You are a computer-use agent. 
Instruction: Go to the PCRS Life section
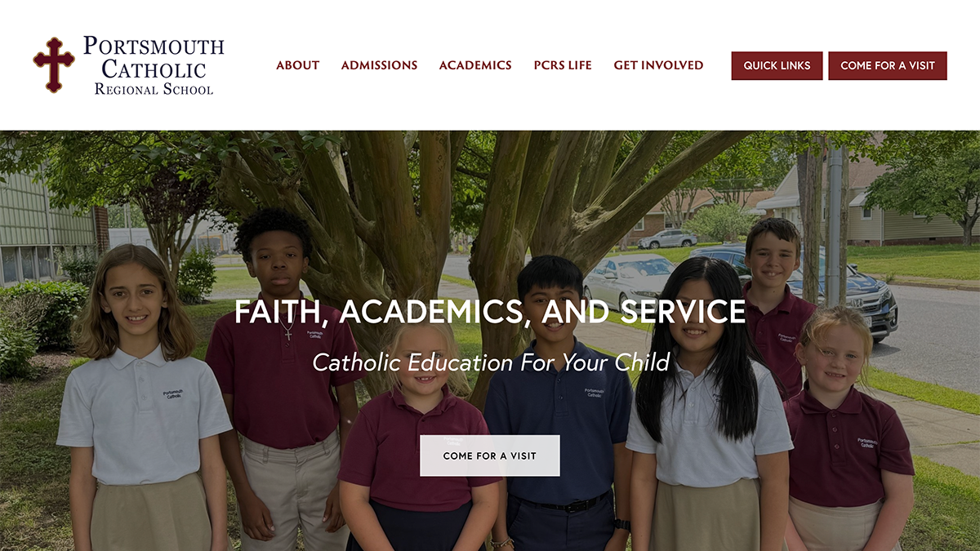pos(563,65)
